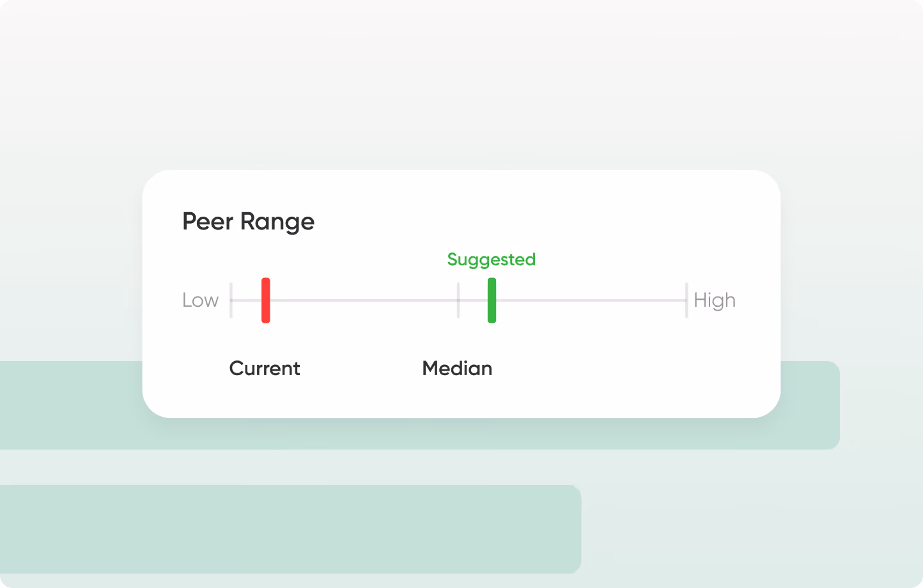Viewport: 923px width, 588px height.
Task: Select the Current label below the slider
Action: [x=265, y=368]
